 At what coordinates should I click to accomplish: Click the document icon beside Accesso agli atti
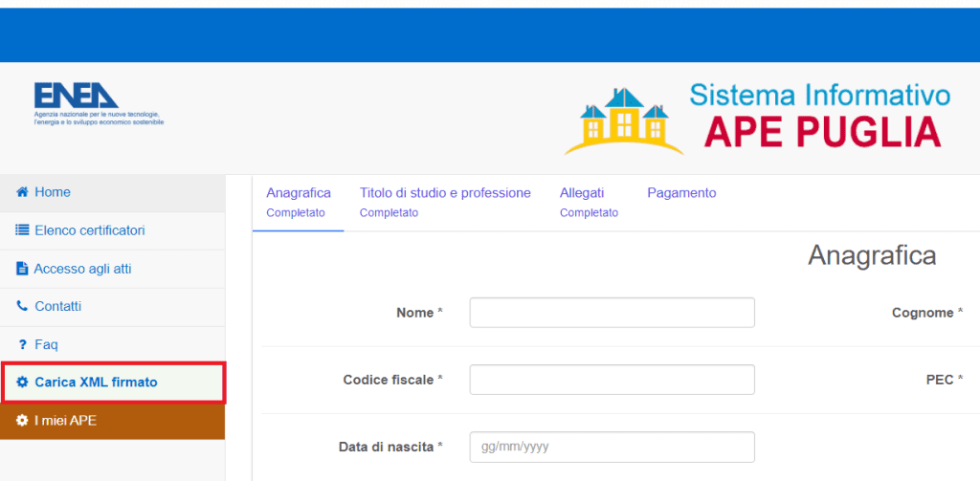(x=22, y=269)
